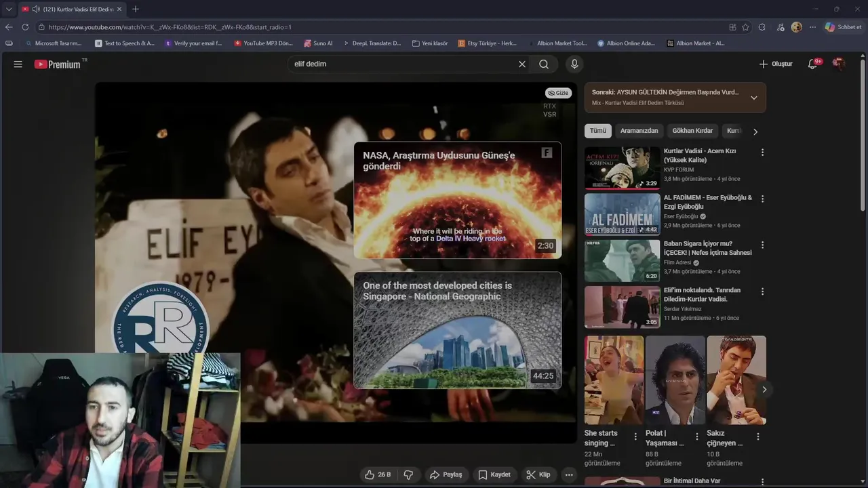Click the Oluştur create button
The height and width of the screenshot is (488, 868).
coord(775,64)
